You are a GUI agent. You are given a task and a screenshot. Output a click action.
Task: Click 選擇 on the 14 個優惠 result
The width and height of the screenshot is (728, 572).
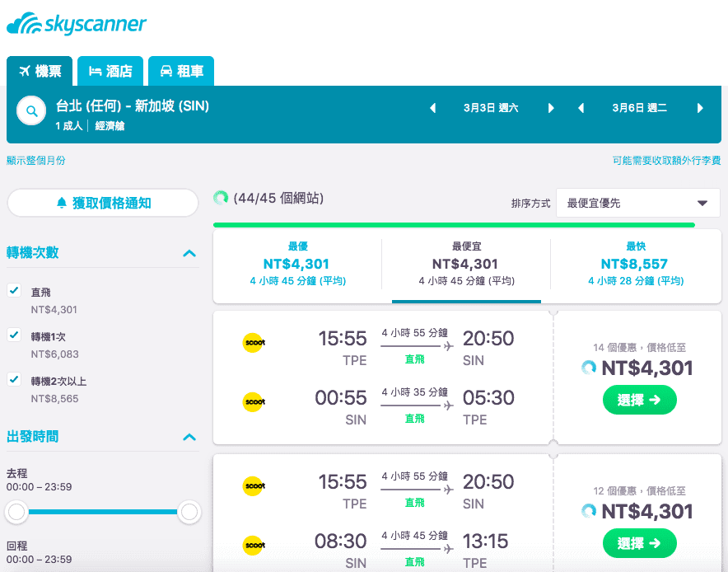[x=639, y=400]
